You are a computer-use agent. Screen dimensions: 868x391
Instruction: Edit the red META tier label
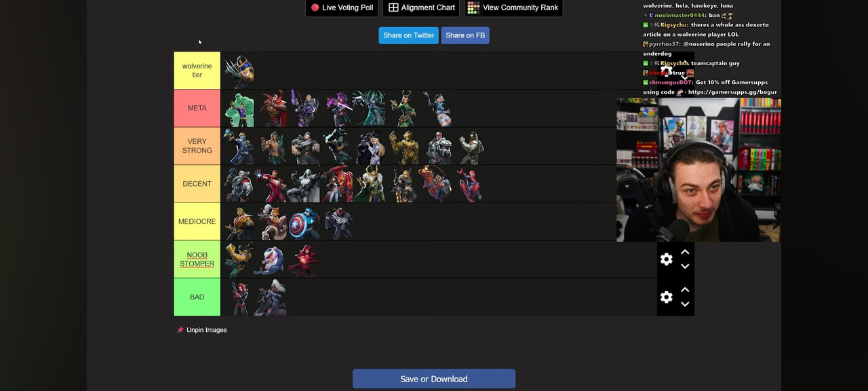197,109
